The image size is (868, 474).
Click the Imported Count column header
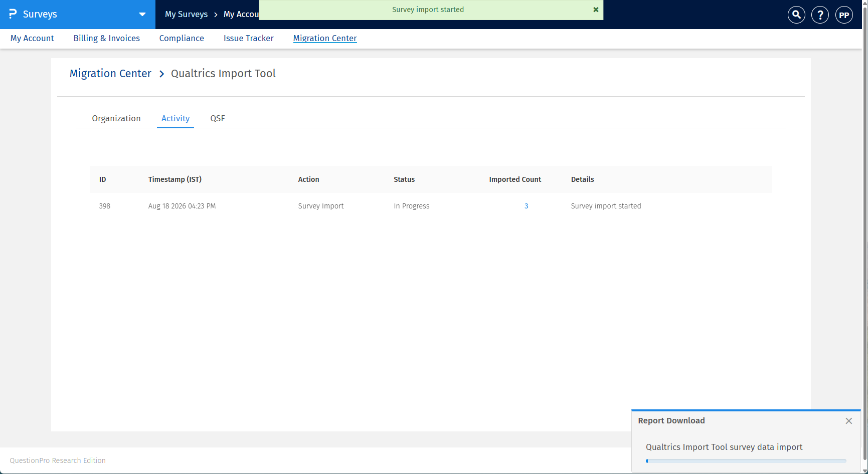pos(515,179)
